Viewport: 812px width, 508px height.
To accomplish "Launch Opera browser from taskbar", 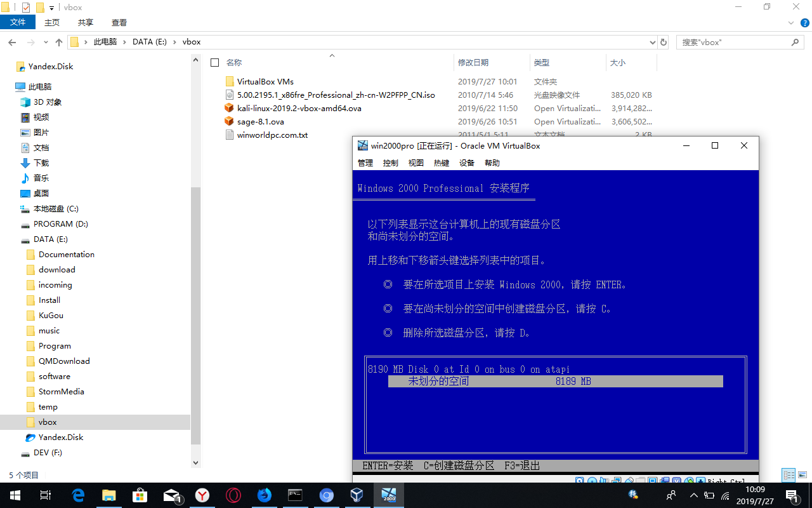I will (233, 495).
